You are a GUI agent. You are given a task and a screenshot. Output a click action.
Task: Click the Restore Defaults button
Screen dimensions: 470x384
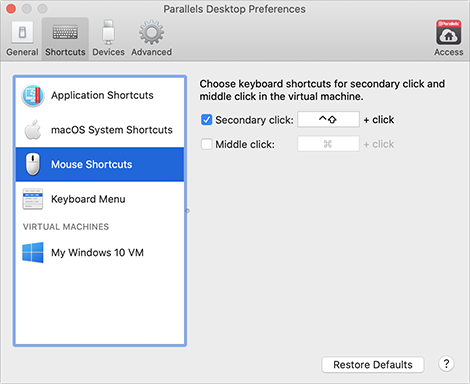(x=373, y=365)
